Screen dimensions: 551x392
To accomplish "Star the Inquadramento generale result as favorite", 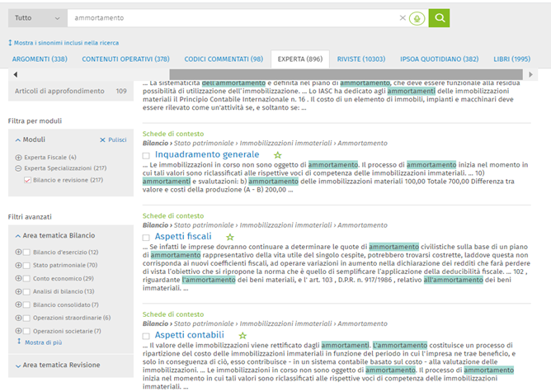I will click(x=277, y=155).
